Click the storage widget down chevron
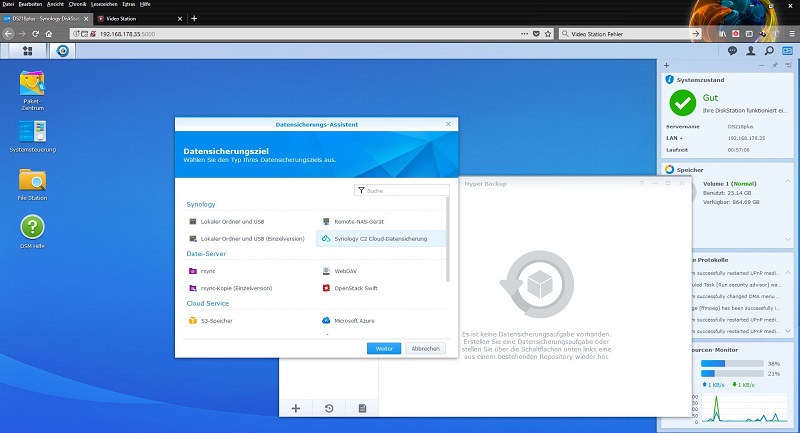Image resolution: width=800 pixels, height=433 pixels. [x=788, y=239]
